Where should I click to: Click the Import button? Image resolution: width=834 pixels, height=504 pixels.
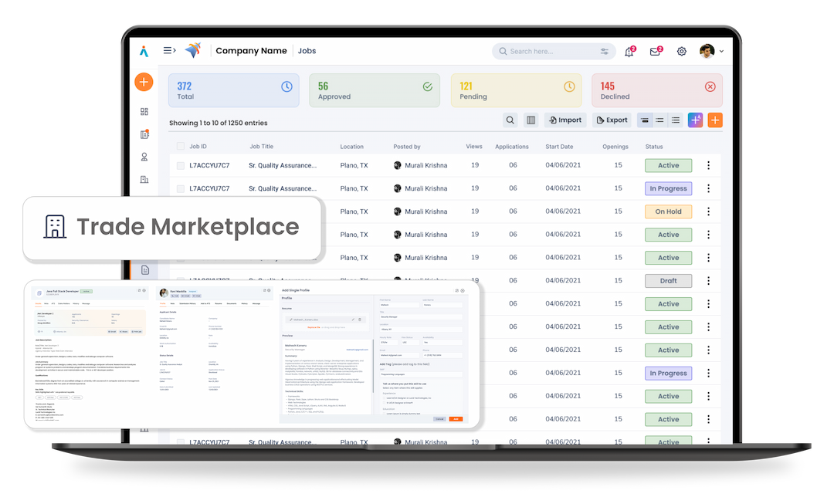point(564,120)
